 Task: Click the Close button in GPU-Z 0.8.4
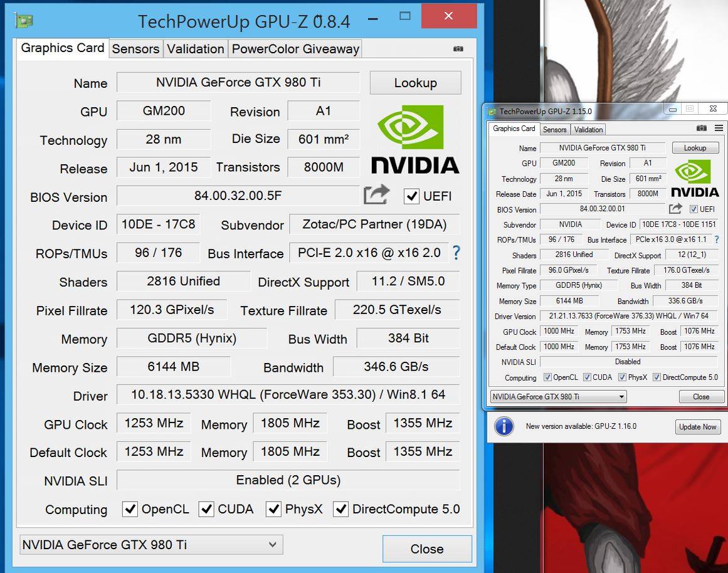tap(427, 549)
